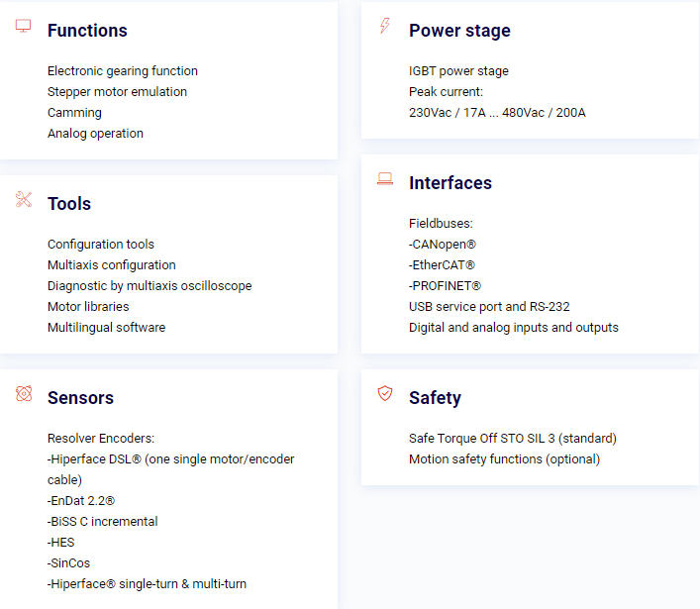The image size is (700, 609).
Task: Click the Tools section heading
Action: 69,204
